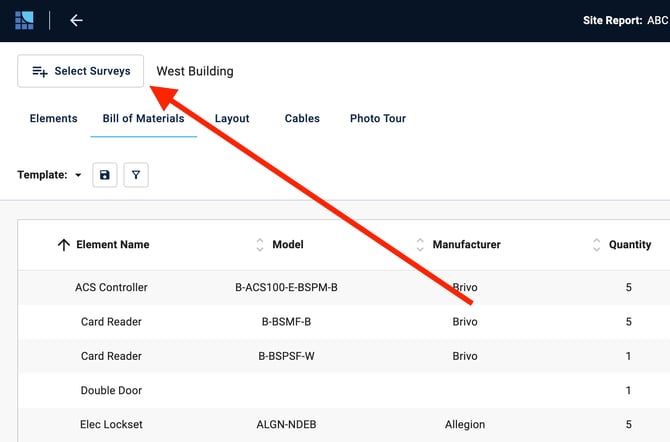Click the B-BSPSF-W model cell

[286, 356]
